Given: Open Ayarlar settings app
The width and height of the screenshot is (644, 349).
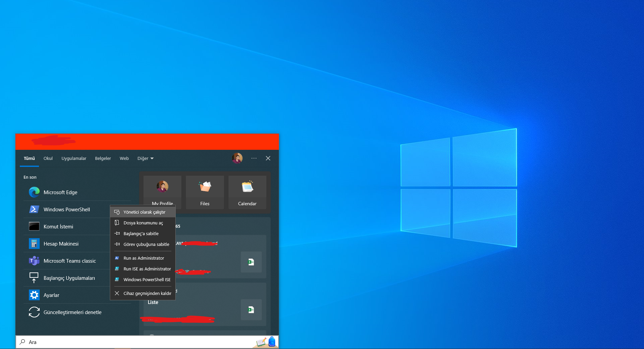Looking at the screenshot, I should tap(51, 295).
